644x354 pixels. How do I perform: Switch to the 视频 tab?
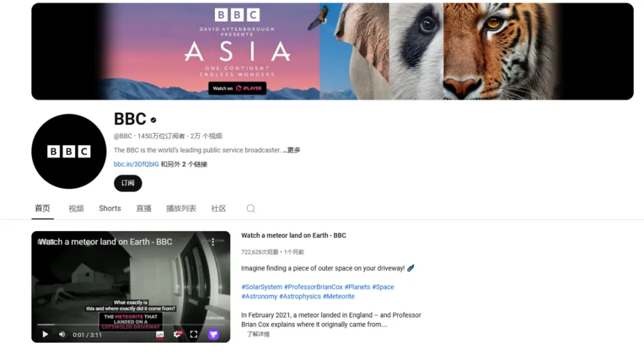76,209
